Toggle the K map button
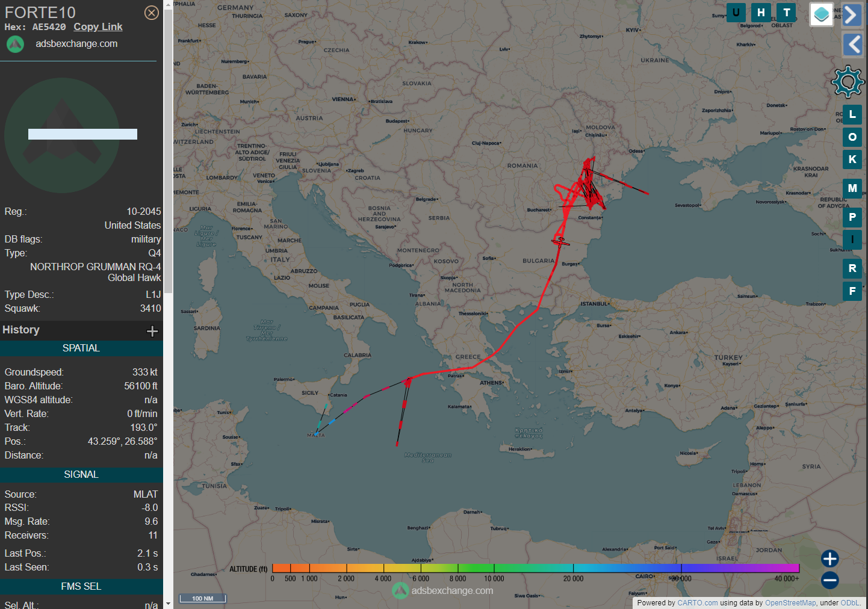868x609 pixels. [852, 159]
